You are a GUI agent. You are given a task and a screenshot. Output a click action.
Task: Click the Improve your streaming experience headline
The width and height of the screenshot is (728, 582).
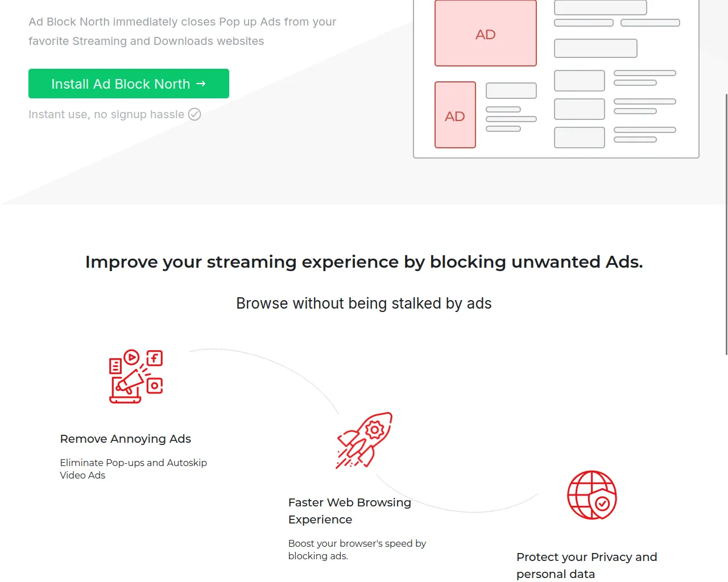click(364, 262)
